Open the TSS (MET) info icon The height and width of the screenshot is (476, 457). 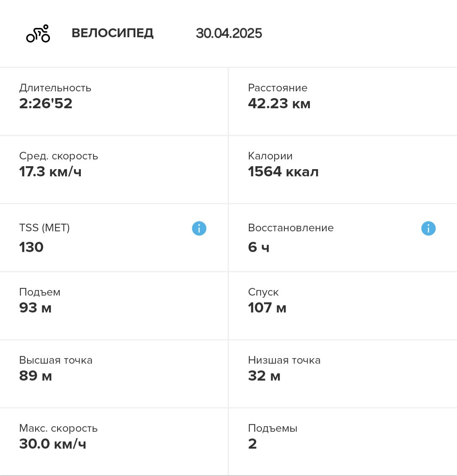[x=199, y=228]
